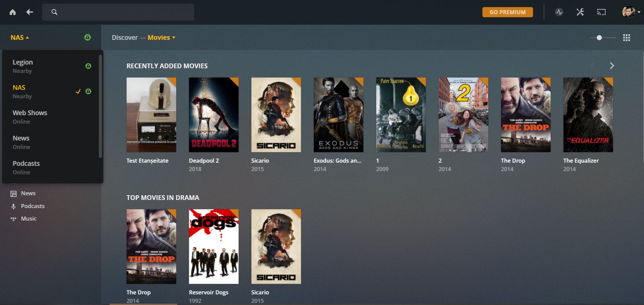The width and height of the screenshot is (644, 305).
Task: Open the cast to device icon
Action: pyautogui.click(x=601, y=12)
